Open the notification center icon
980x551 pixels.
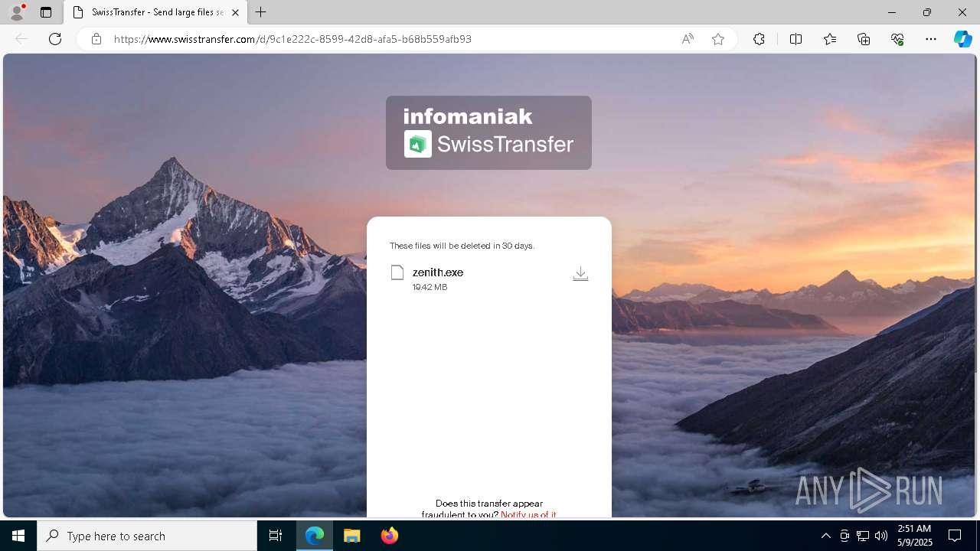[955, 536]
